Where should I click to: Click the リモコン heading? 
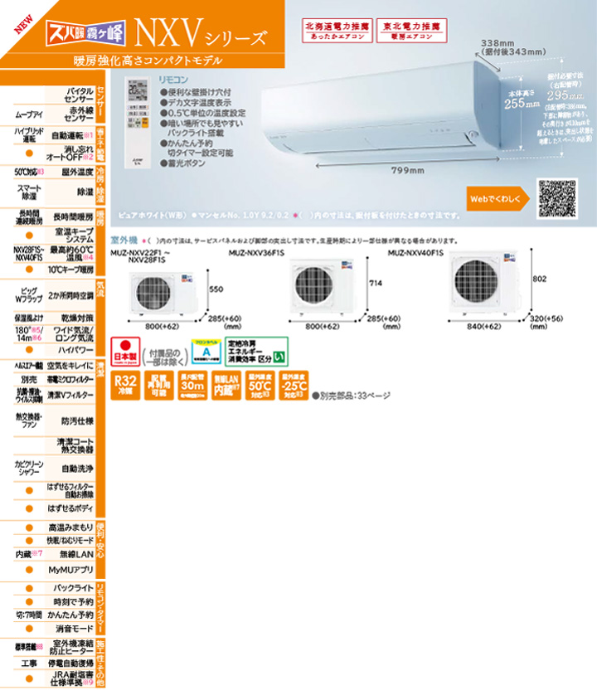173,80
